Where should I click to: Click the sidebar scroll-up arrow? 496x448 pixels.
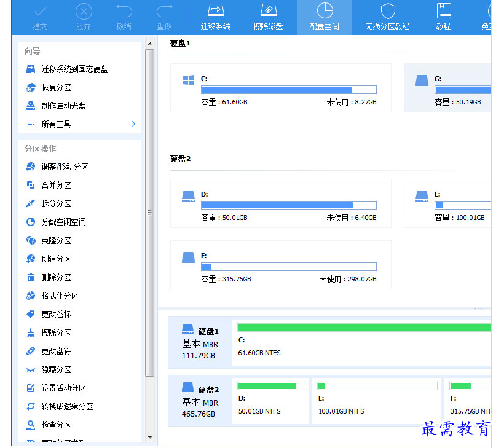[150, 44]
